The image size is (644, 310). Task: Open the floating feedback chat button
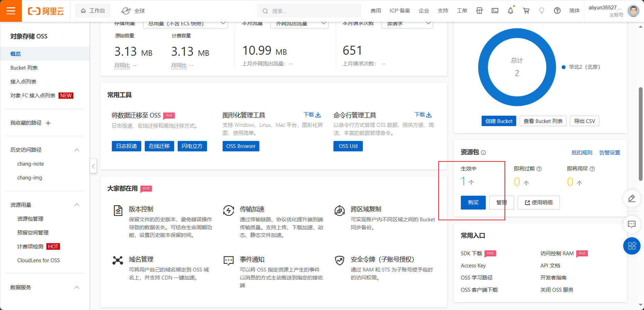point(632,224)
